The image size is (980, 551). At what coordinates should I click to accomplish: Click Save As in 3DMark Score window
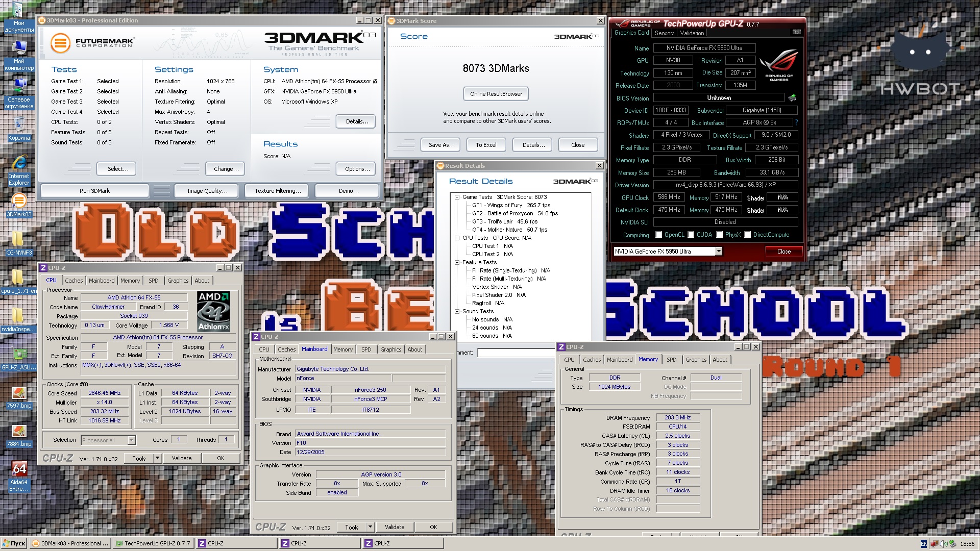point(442,145)
